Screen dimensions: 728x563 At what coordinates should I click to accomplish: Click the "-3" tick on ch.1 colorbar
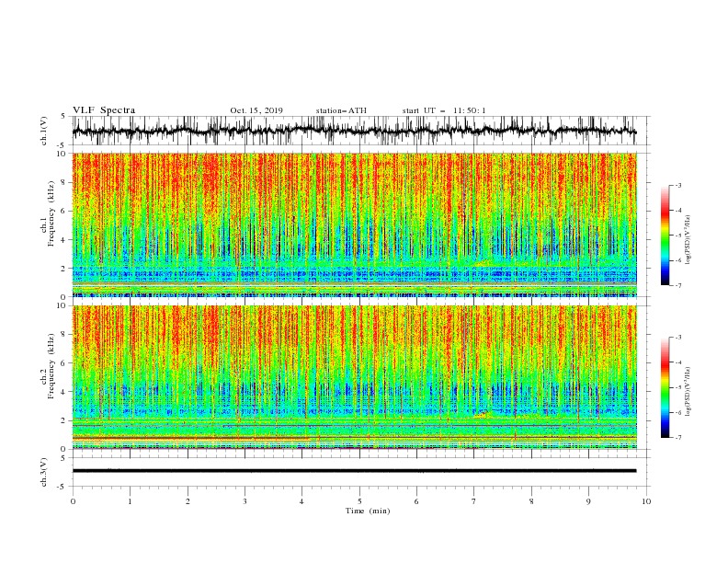pyautogui.click(x=678, y=185)
